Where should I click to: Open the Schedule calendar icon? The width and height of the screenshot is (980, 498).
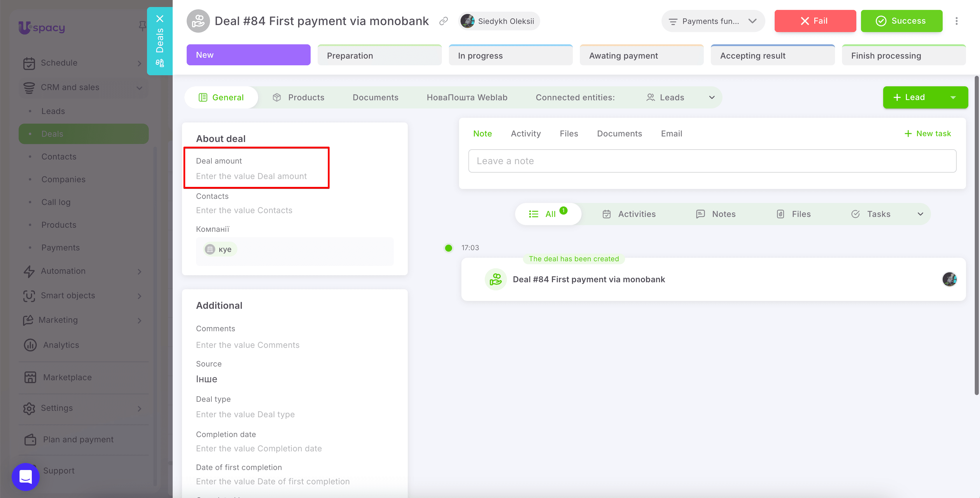pos(29,63)
